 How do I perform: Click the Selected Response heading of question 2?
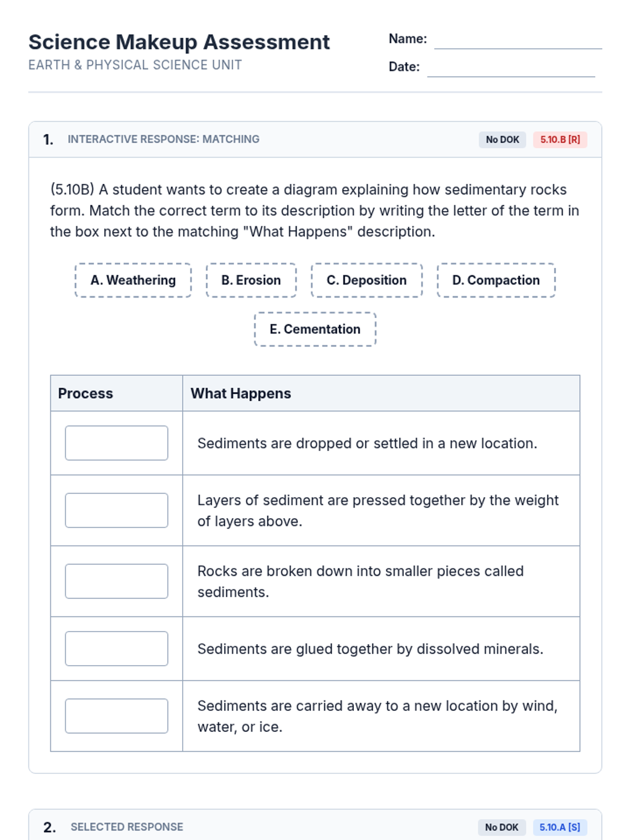pyautogui.click(x=127, y=827)
